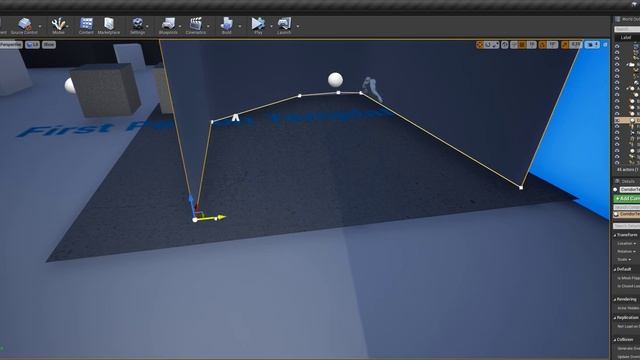
Task: Toggle rotation snapping in viewport toolbar
Action: click(x=543, y=45)
